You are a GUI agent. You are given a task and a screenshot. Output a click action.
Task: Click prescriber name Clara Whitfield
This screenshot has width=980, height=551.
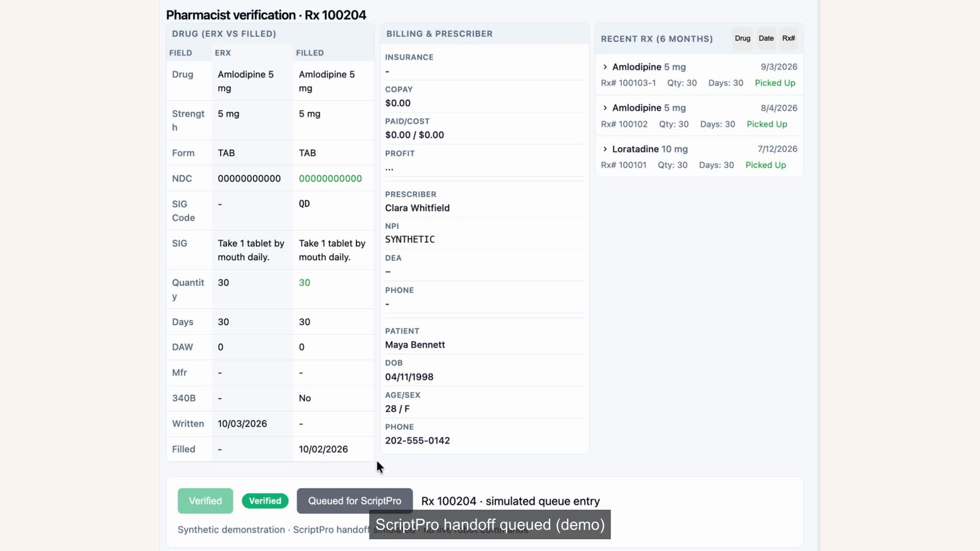(x=417, y=208)
